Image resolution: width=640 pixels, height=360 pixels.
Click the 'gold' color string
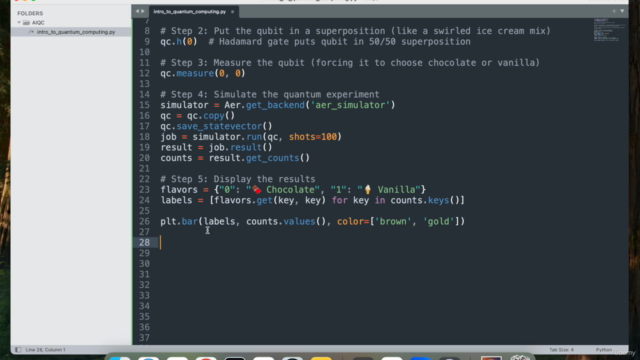pyautogui.click(x=439, y=222)
